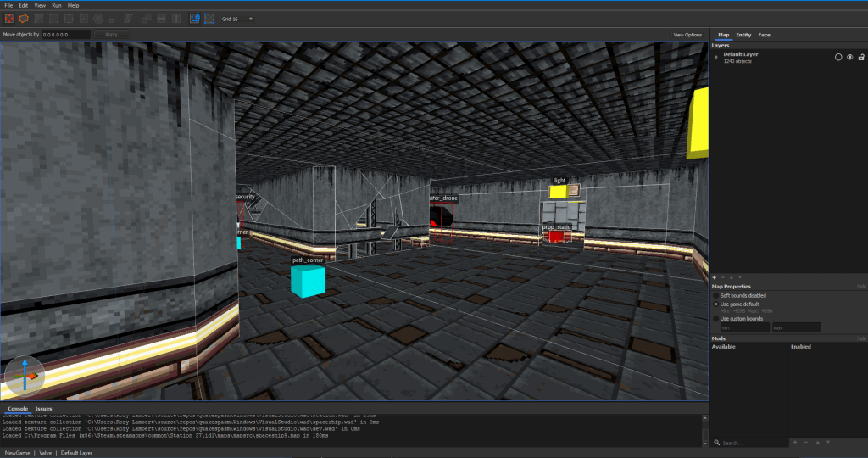868x458 pixels.
Task: Select Use custom bounds radio button
Action: (x=715, y=318)
